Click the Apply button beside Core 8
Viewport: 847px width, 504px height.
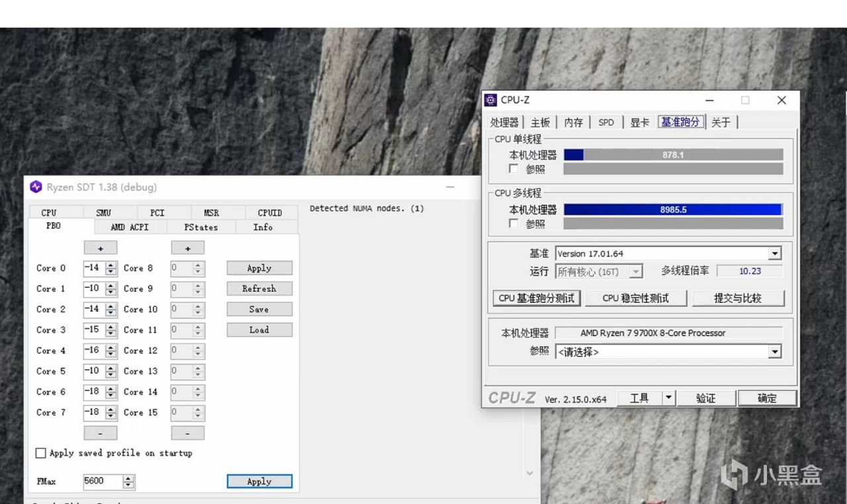[259, 268]
